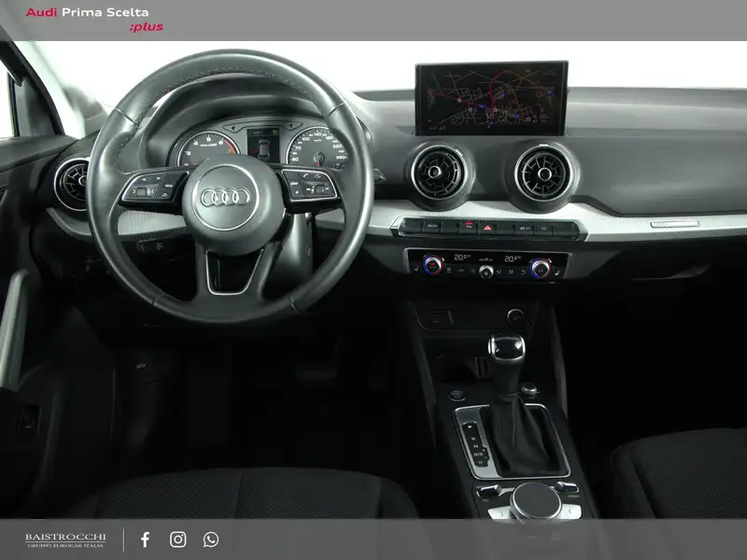Click the right temperature climate knob
This screenshot has width=747, height=560.
tap(540, 268)
